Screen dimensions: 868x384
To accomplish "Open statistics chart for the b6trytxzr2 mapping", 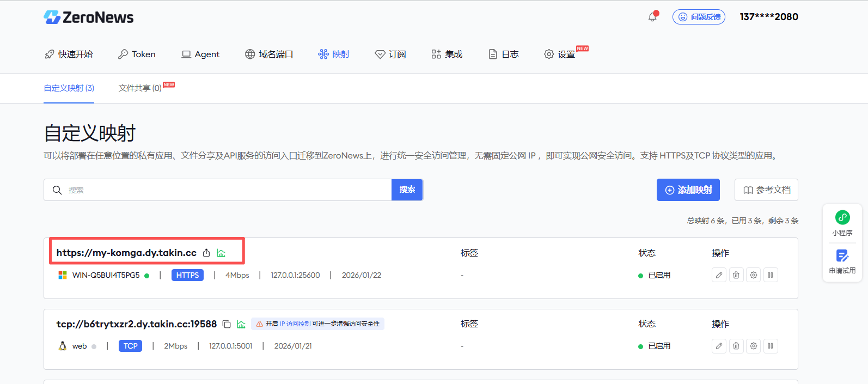I will pyautogui.click(x=241, y=324).
